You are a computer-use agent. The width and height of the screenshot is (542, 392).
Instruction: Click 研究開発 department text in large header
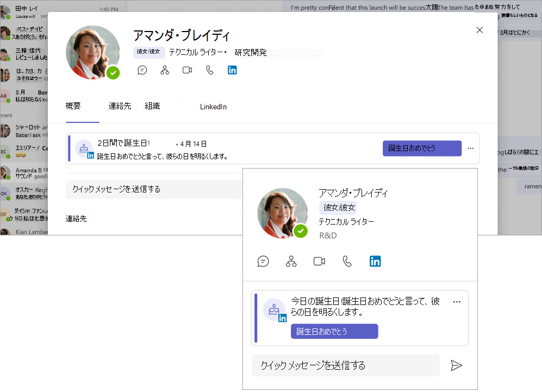pos(251,53)
